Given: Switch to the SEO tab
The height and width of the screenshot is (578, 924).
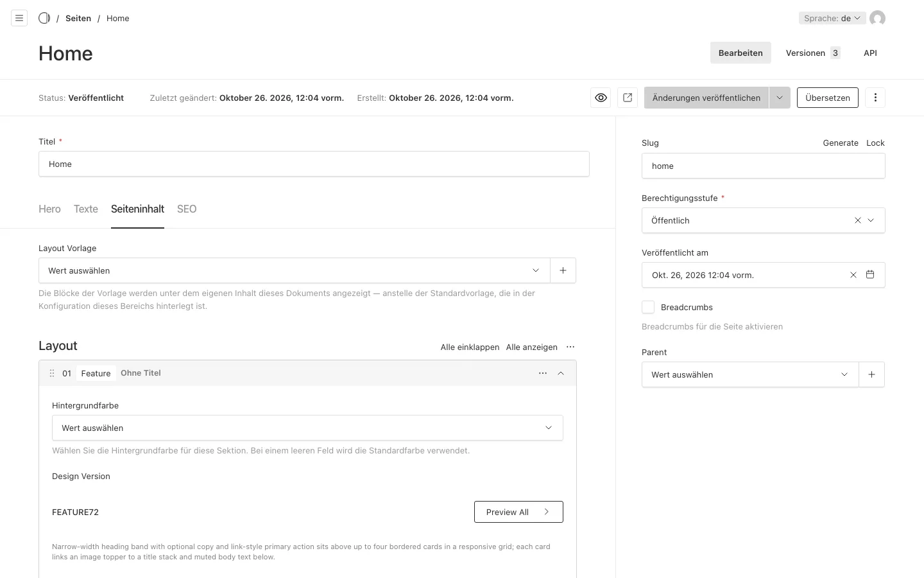Looking at the screenshot, I should tap(187, 209).
